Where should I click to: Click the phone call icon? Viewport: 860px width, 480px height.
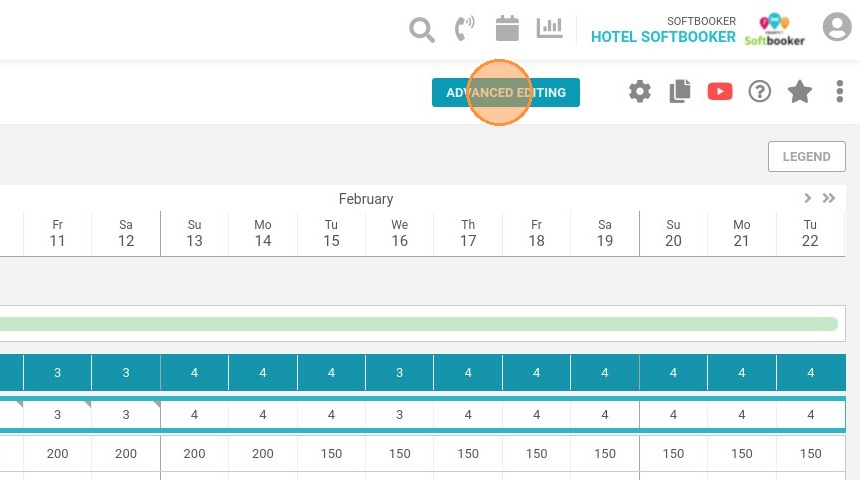click(465, 29)
